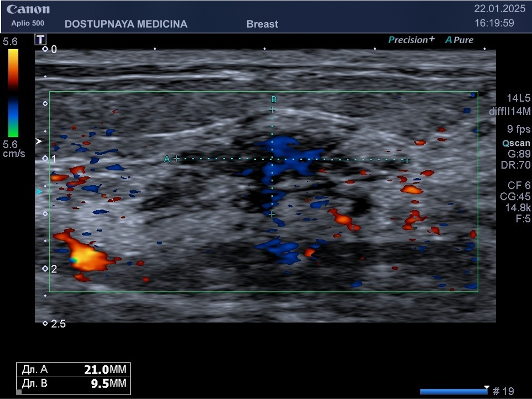Click the white focus position arrow

38,141
